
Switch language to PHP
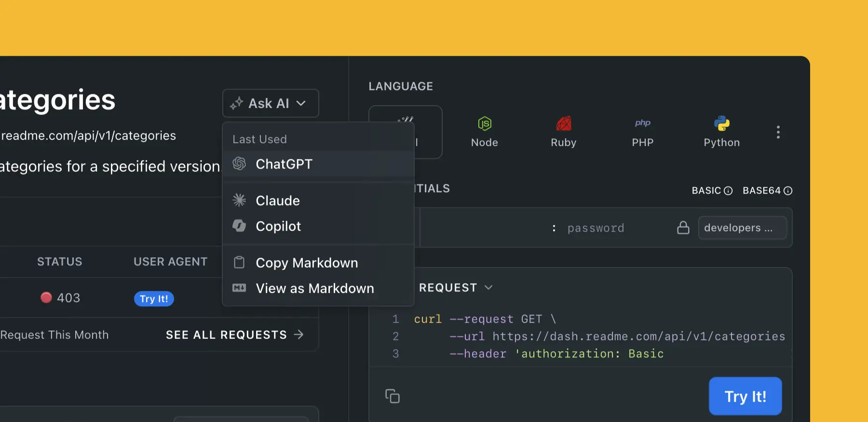pos(642,132)
